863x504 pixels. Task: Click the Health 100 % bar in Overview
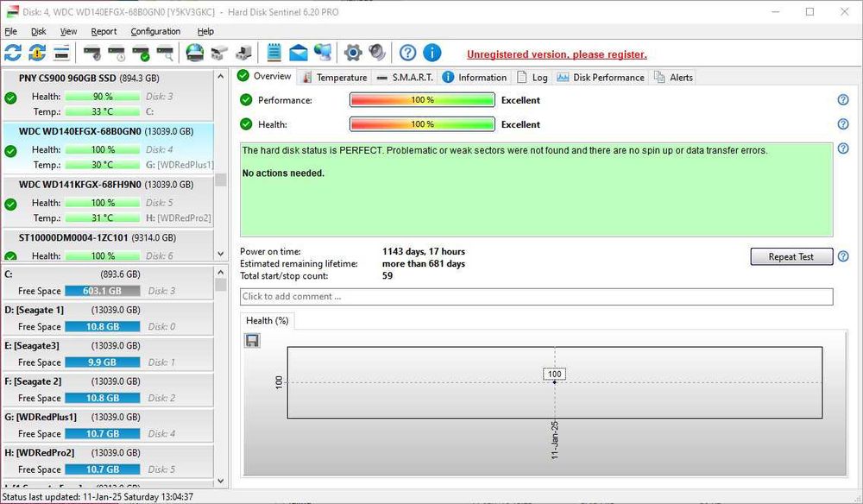click(422, 124)
